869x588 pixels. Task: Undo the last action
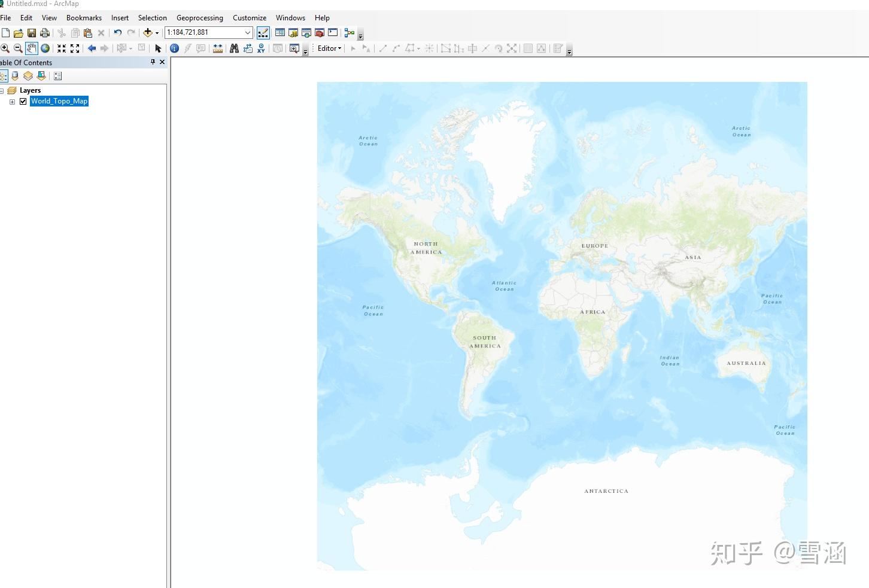click(117, 33)
